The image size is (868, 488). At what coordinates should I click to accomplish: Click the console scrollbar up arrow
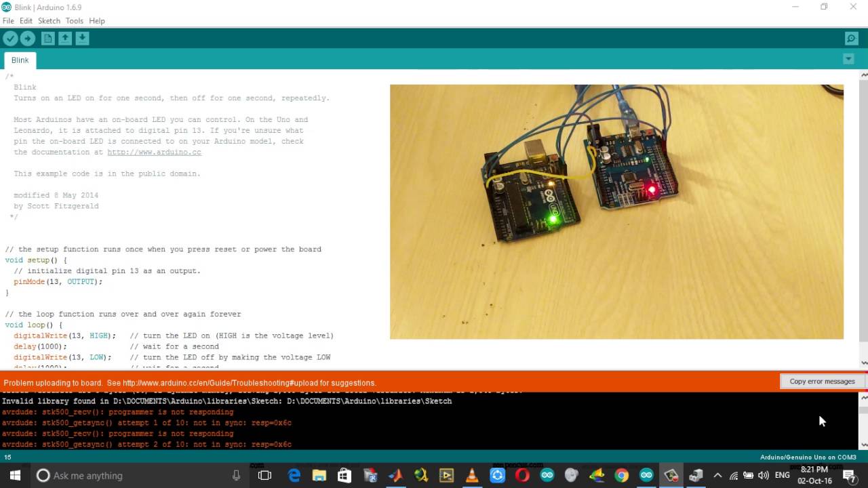click(863, 396)
